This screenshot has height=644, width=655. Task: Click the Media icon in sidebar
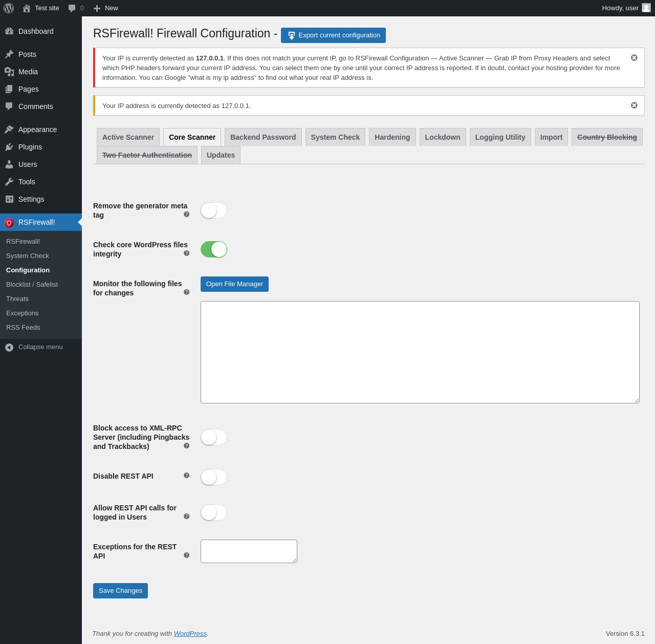(x=9, y=72)
